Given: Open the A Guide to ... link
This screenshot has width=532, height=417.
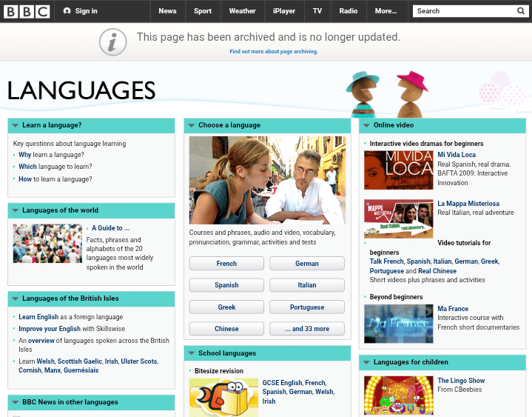Looking at the screenshot, I should [x=110, y=228].
